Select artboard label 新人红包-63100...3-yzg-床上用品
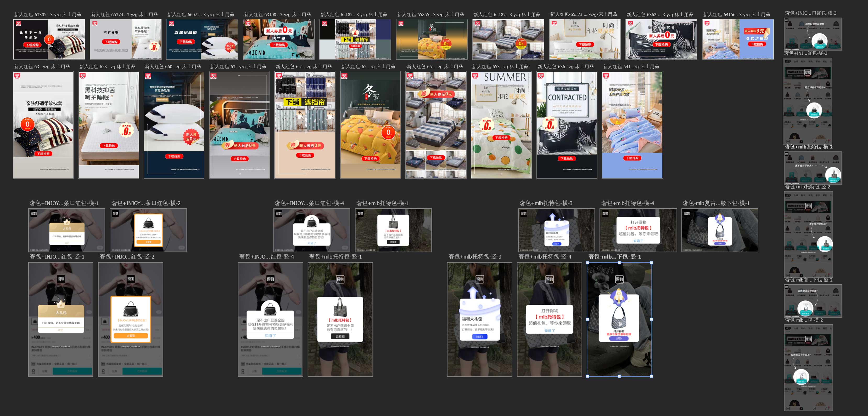 pos(277,14)
